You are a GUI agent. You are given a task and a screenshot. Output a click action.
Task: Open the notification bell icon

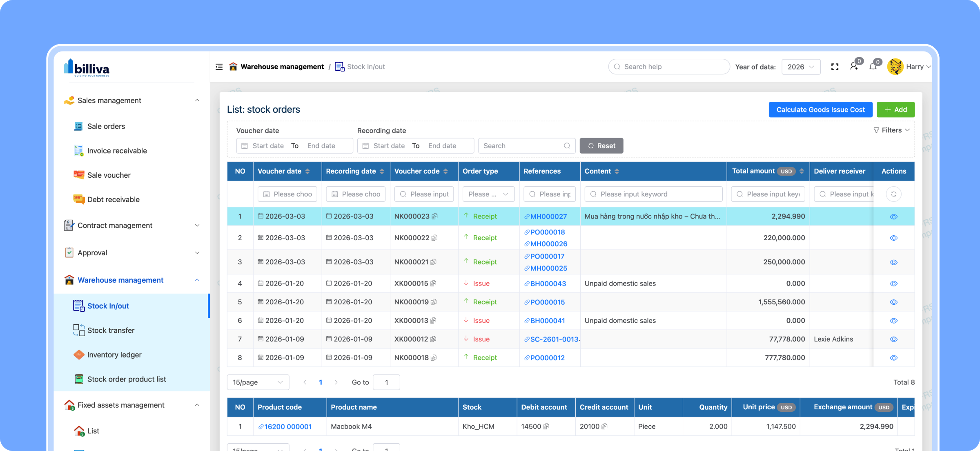(x=873, y=67)
